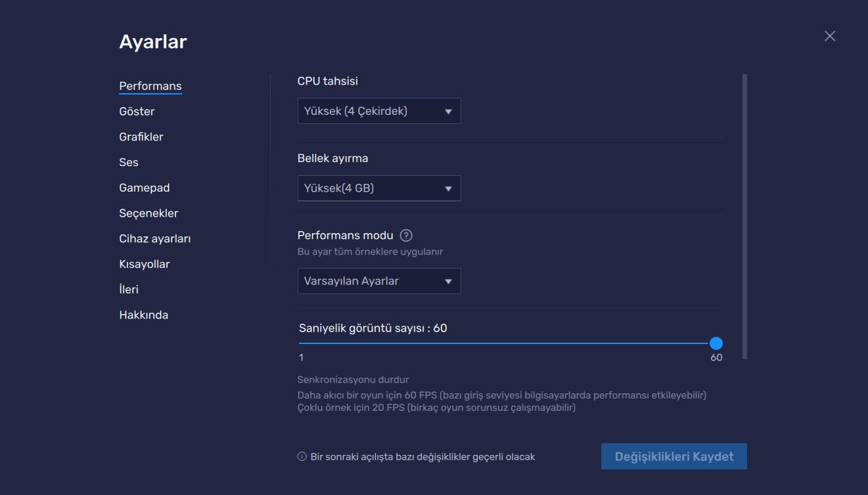Close the Ayarlar window

point(830,36)
